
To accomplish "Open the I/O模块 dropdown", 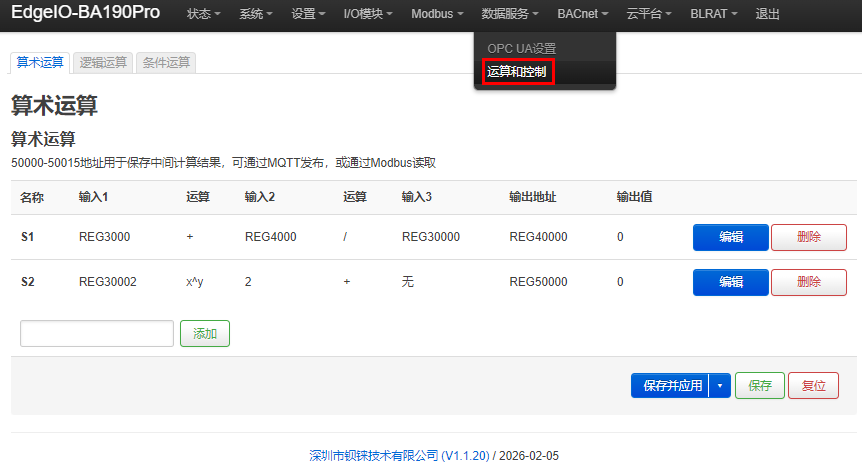I will tap(368, 14).
